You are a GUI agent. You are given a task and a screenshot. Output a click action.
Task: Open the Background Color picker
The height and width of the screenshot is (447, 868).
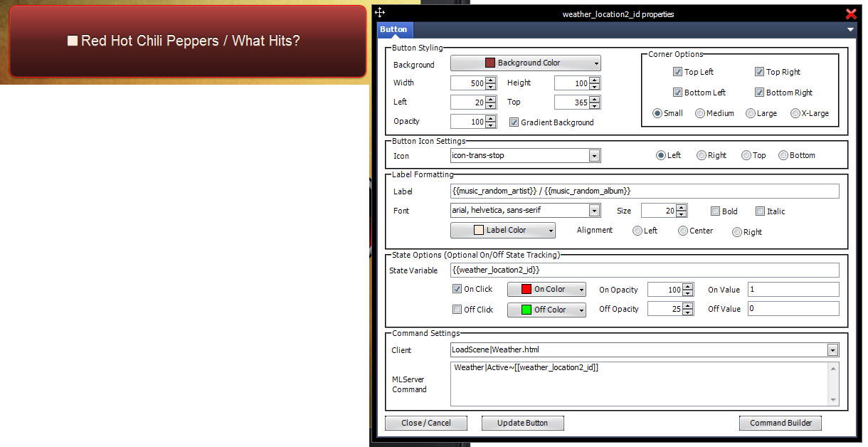(x=526, y=63)
